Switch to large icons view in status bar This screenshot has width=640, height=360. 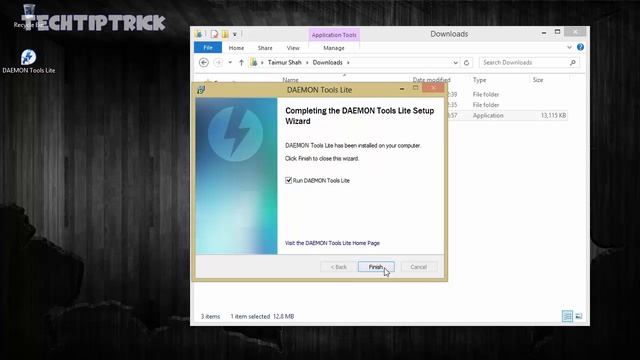coord(579,316)
